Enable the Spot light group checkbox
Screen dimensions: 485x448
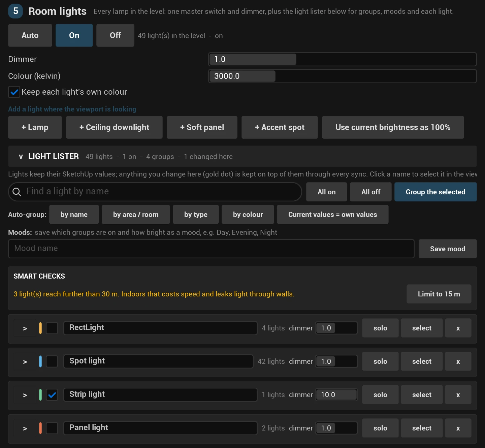coord(52,361)
